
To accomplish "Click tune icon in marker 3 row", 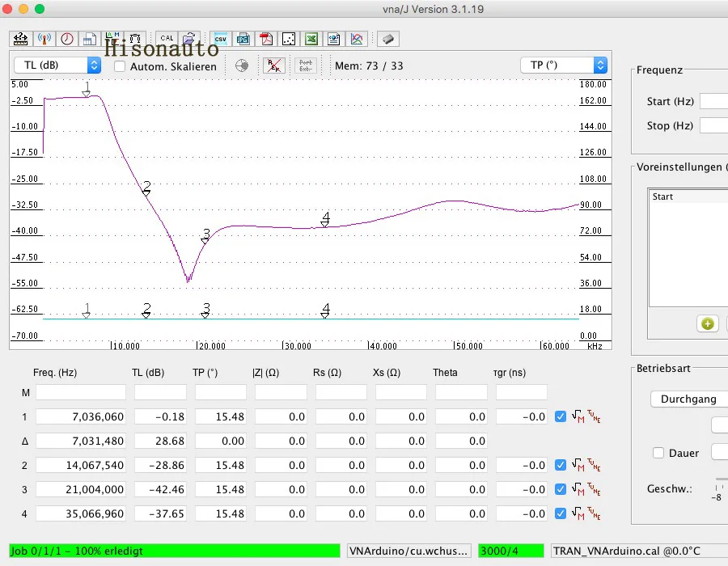I will (x=594, y=489).
